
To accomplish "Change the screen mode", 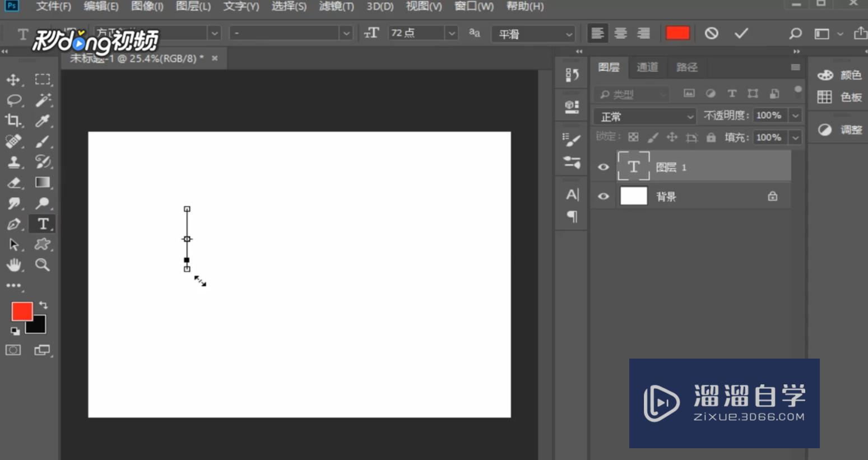I will point(43,350).
